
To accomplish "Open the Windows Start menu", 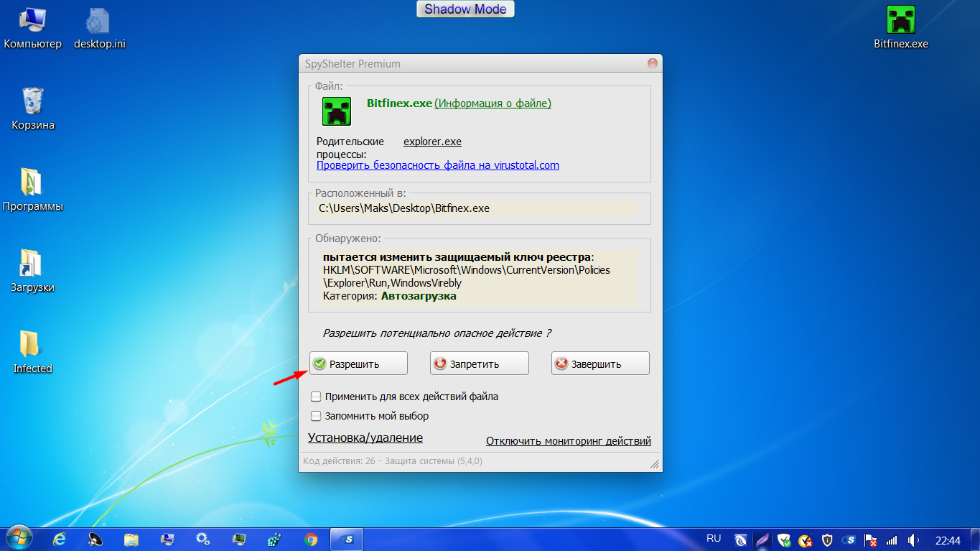I will click(x=19, y=539).
